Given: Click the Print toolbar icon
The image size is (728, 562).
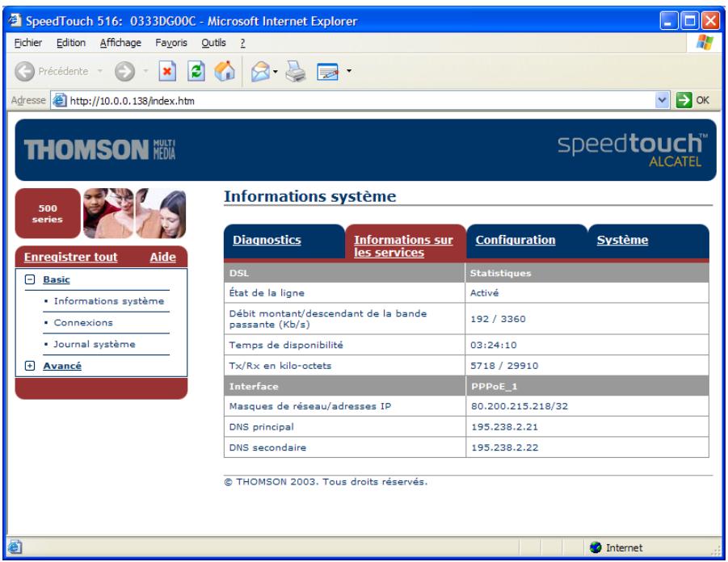Looking at the screenshot, I should coord(295,72).
